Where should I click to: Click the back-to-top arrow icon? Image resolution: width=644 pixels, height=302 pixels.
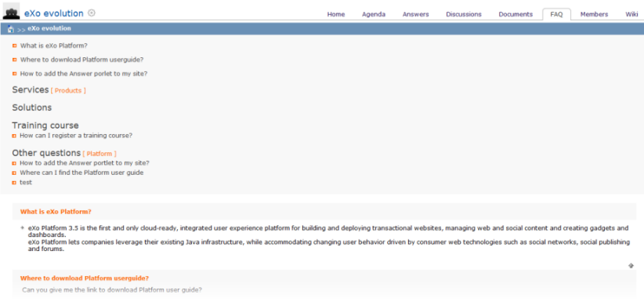(631, 266)
